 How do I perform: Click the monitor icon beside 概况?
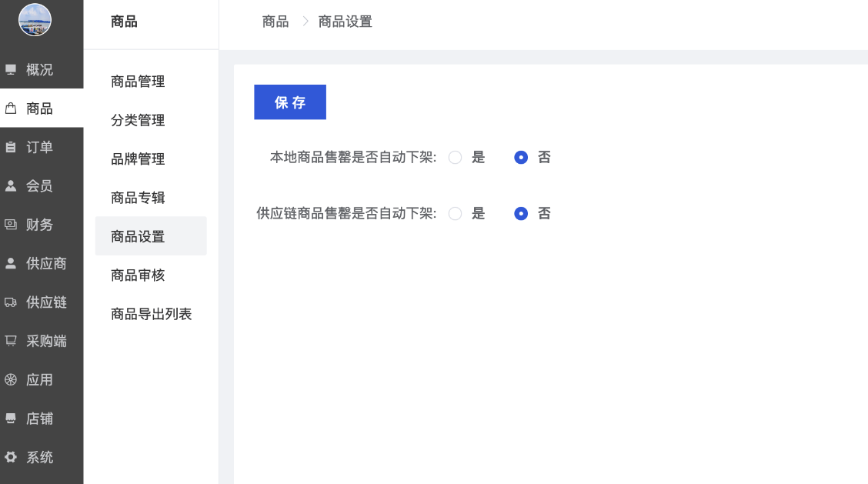point(11,70)
